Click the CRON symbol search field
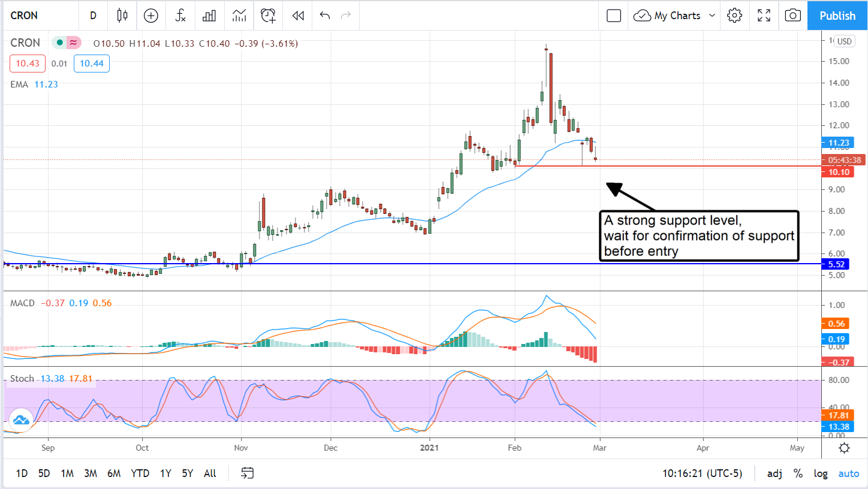The width and height of the screenshot is (868, 489). click(36, 16)
